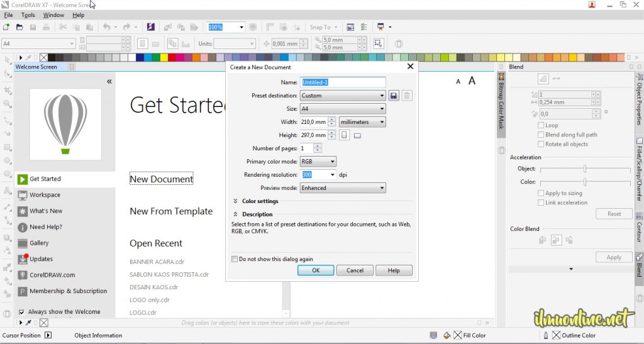The width and height of the screenshot is (644, 344).
Task: Click New From Template link
Action: 171,211
